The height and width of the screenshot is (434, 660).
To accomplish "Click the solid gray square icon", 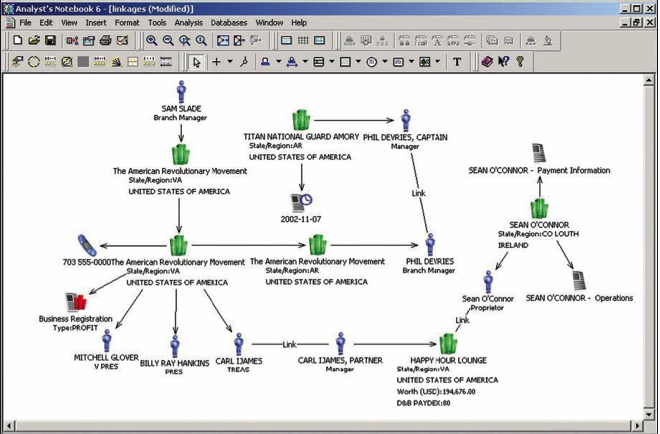I will pos(83,62).
